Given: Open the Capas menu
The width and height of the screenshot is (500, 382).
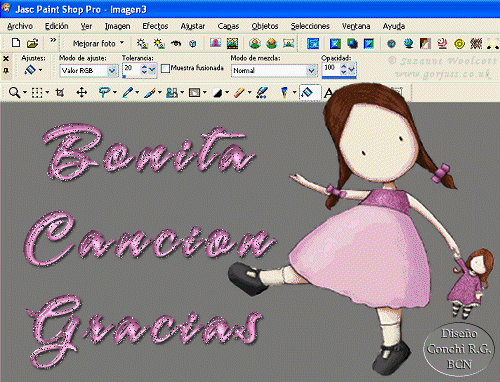Looking at the screenshot, I should point(228,26).
